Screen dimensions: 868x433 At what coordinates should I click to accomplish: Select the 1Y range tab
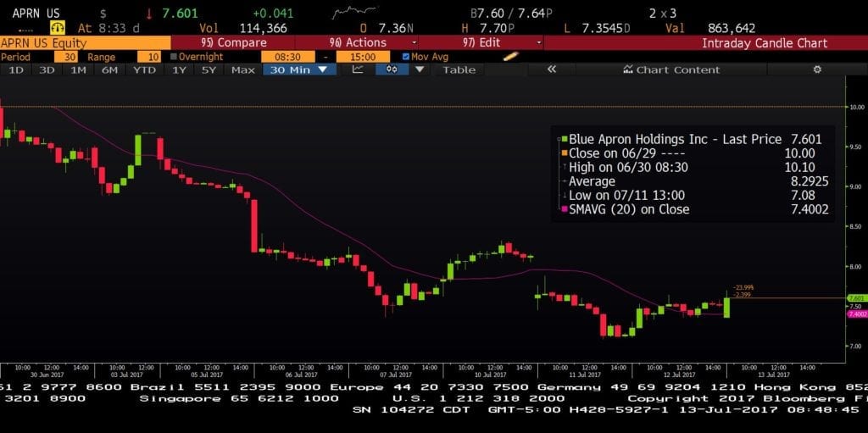pyautogui.click(x=179, y=69)
